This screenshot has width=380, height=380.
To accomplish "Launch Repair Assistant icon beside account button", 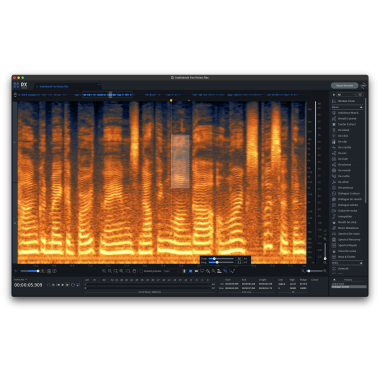I will 363,86.
